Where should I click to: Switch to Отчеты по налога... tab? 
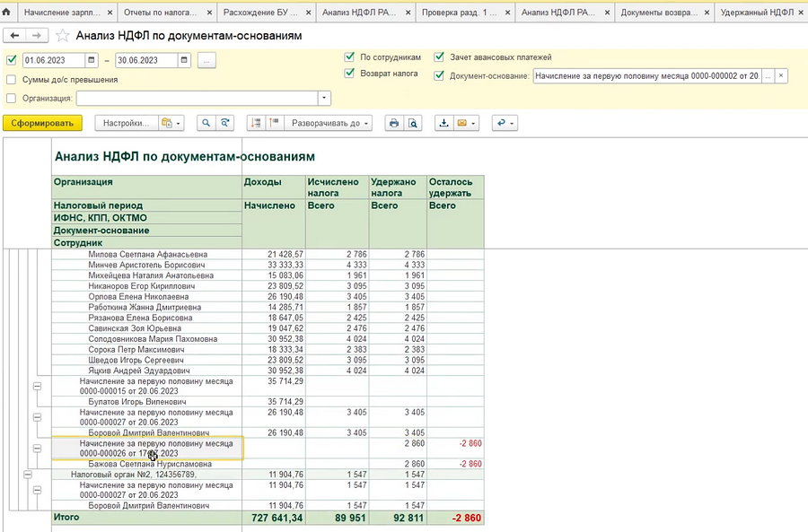[x=161, y=13]
